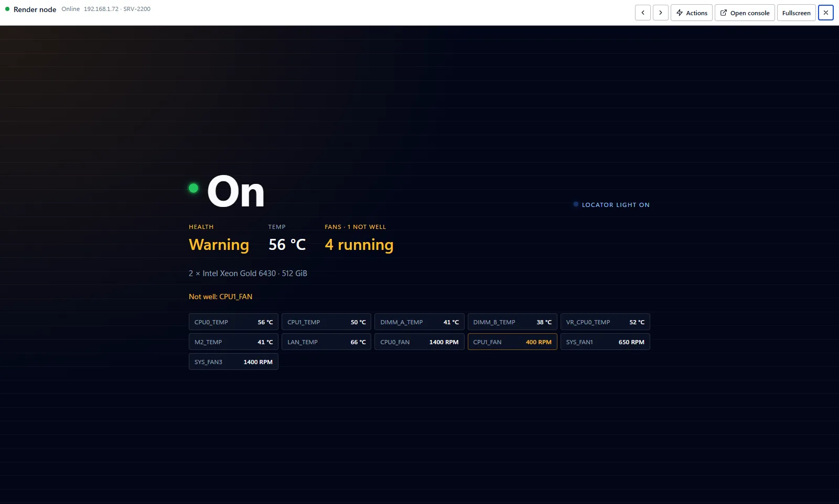The height and width of the screenshot is (504, 839).
Task: Click the Warning health status
Action: [219, 245]
